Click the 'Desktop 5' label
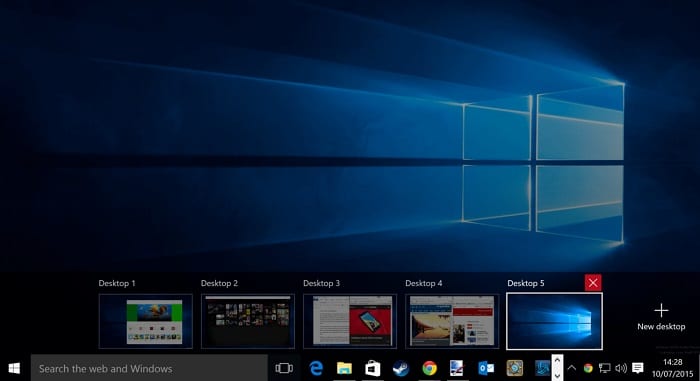The height and width of the screenshot is (381, 700). 526,283
